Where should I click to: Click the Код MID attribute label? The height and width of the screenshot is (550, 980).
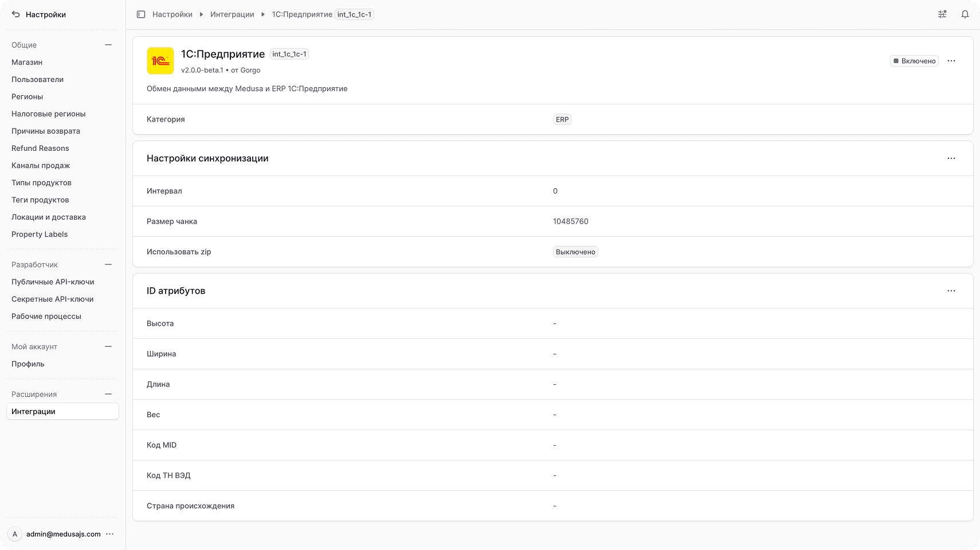162,445
